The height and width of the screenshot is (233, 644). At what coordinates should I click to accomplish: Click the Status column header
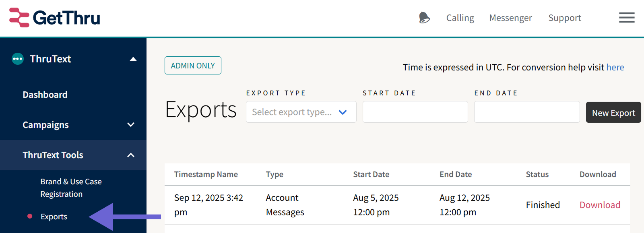[537, 174]
